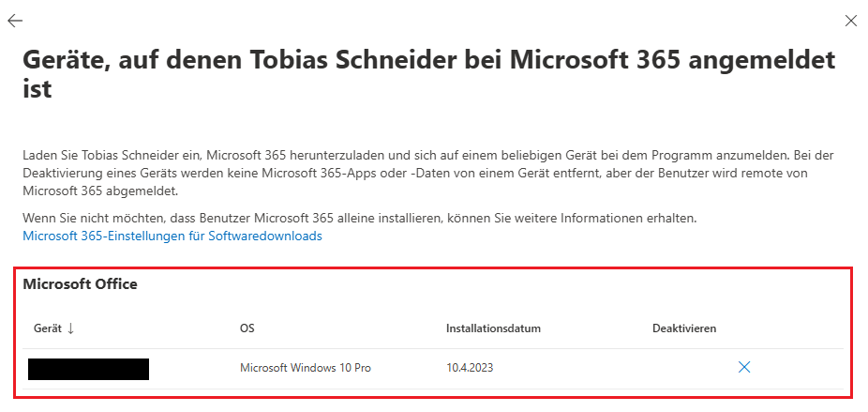Click the Installationsdatum column header
The image size is (868, 412).
(493, 328)
